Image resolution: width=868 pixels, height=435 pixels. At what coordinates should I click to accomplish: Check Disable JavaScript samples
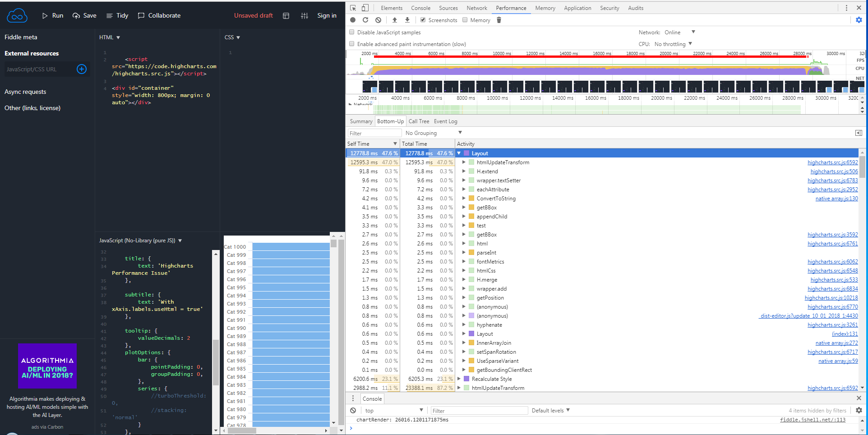pos(352,32)
